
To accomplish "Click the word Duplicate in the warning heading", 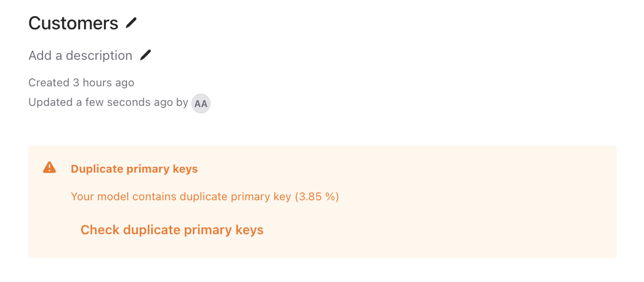I will click(96, 169).
